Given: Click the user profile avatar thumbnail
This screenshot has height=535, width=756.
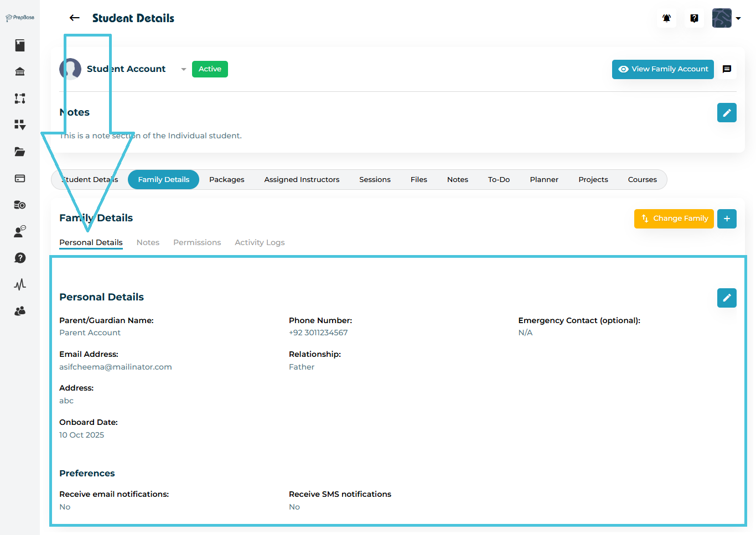Looking at the screenshot, I should (722, 18).
